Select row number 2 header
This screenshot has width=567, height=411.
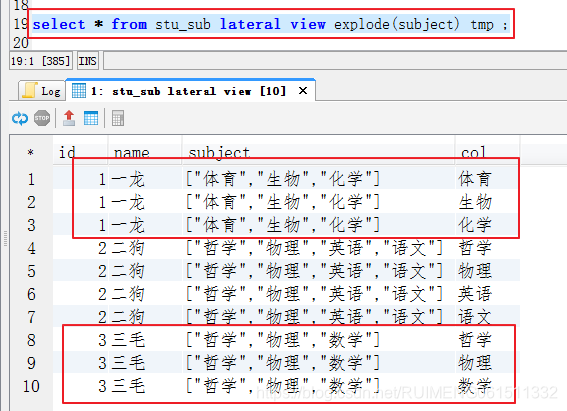(x=31, y=202)
